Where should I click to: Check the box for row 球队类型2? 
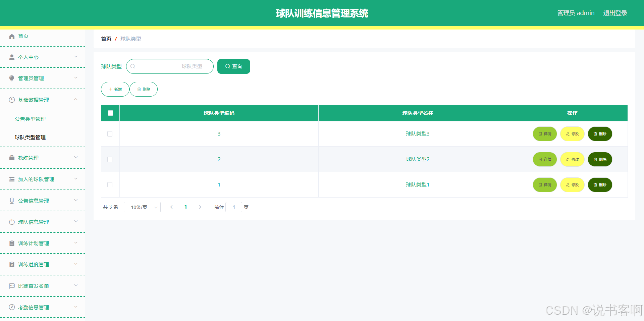pyautogui.click(x=110, y=159)
